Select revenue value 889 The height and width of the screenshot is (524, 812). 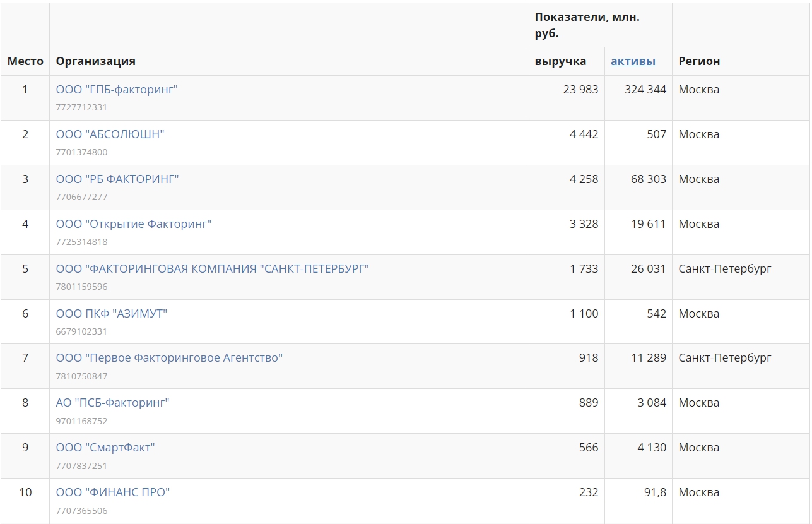pos(589,403)
